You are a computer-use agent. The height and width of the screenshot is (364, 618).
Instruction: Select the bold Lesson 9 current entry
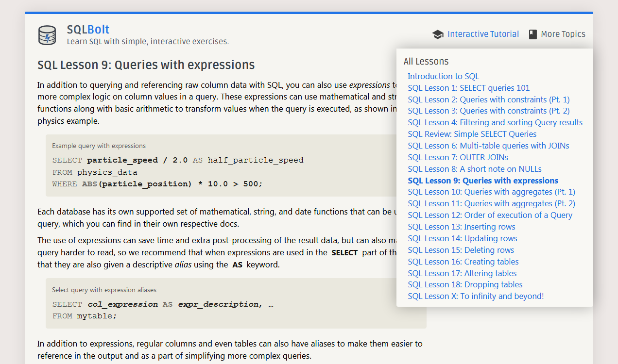click(483, 181)
